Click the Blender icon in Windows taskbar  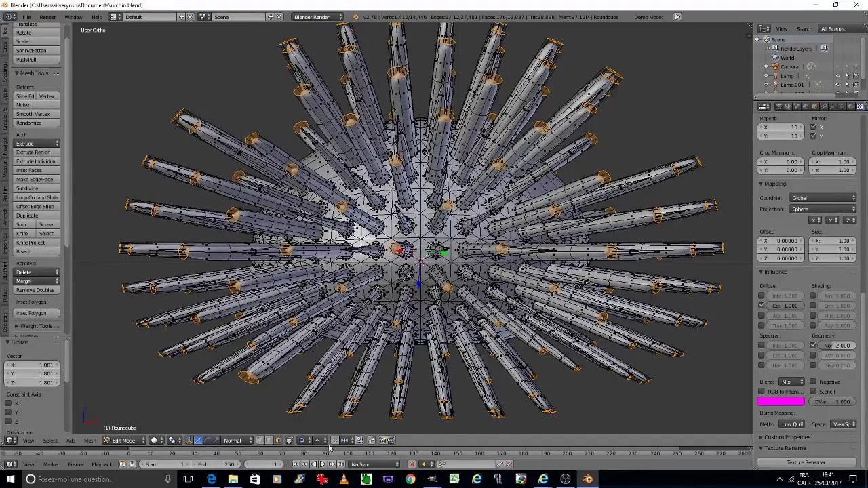point(587,479)
